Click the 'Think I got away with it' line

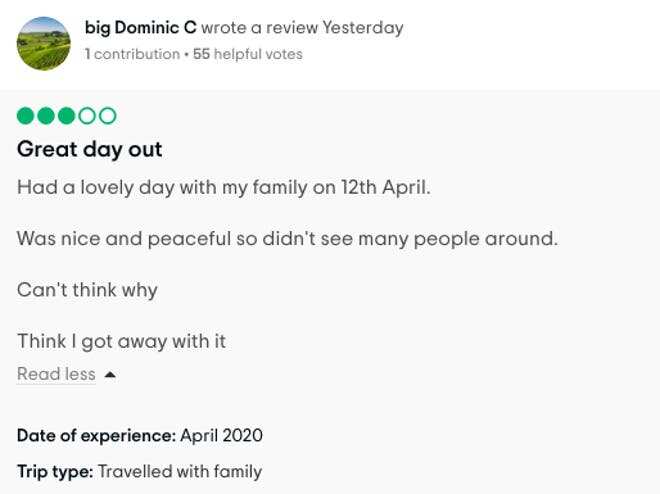point(121,342)
